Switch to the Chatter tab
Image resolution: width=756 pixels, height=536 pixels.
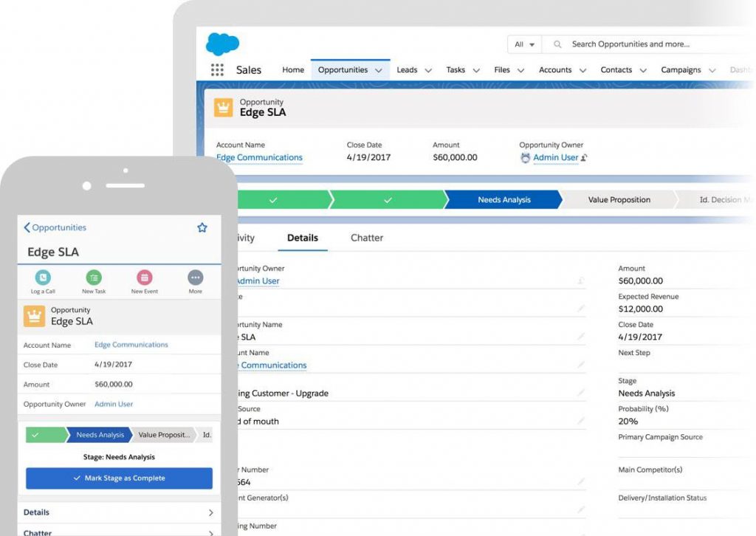(367, 238)
